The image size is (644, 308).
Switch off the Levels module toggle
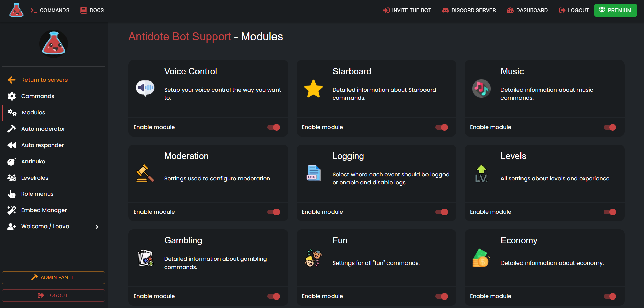coord(610,212)
